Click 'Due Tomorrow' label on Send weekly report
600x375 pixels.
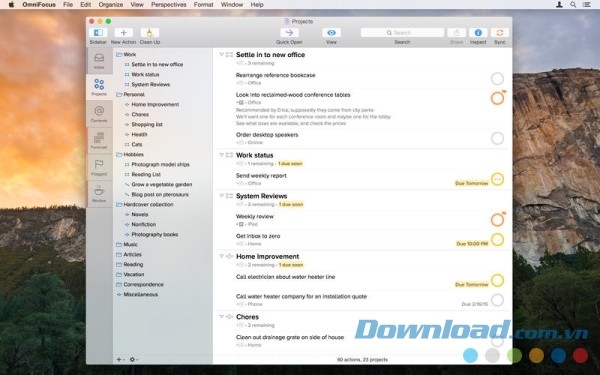point(471,183)
